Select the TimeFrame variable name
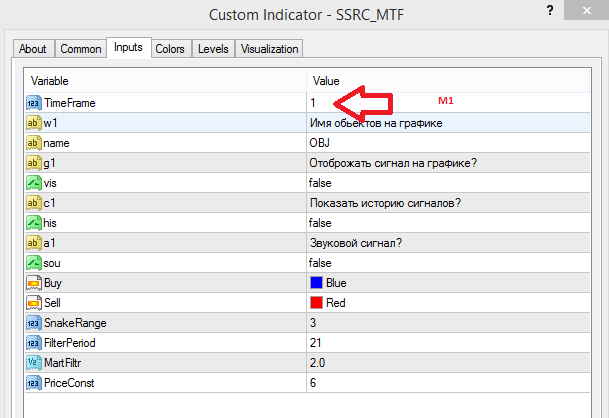The height and width of the screenshot is (418, 609). 70,103
